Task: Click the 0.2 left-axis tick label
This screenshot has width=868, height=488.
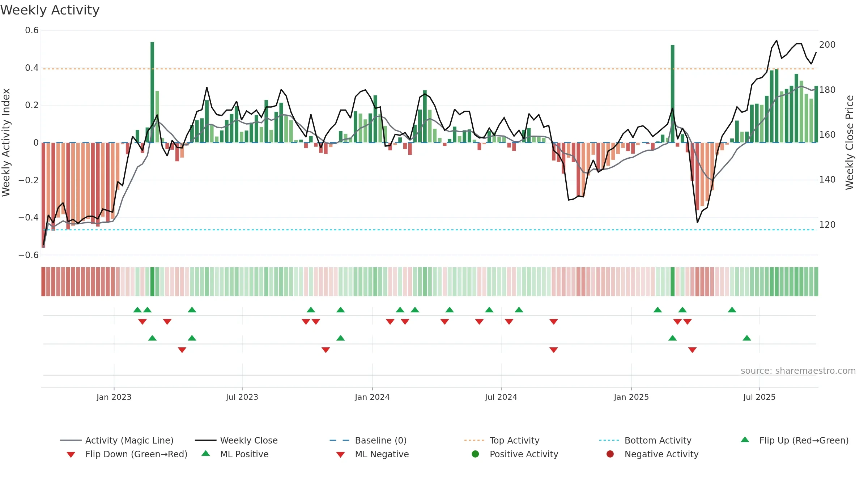Action: click(32, 105)
